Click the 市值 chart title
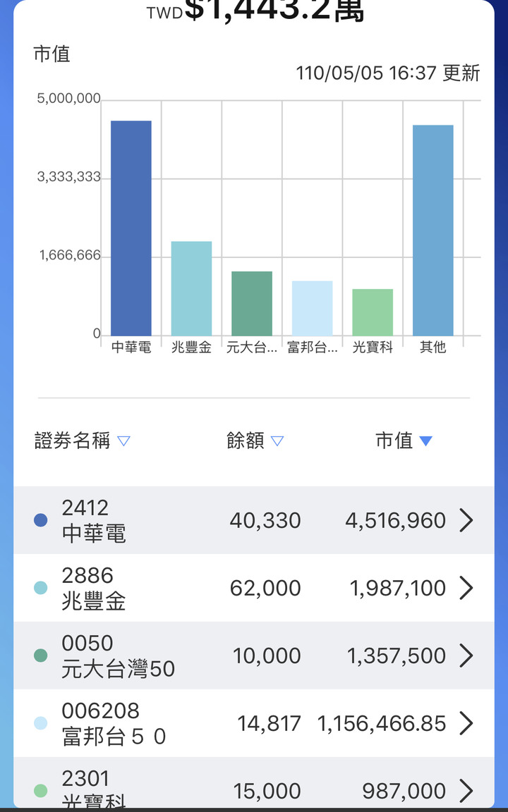This screenshot has height=812, width=508. pyautogui.click(x=52, y=54)
